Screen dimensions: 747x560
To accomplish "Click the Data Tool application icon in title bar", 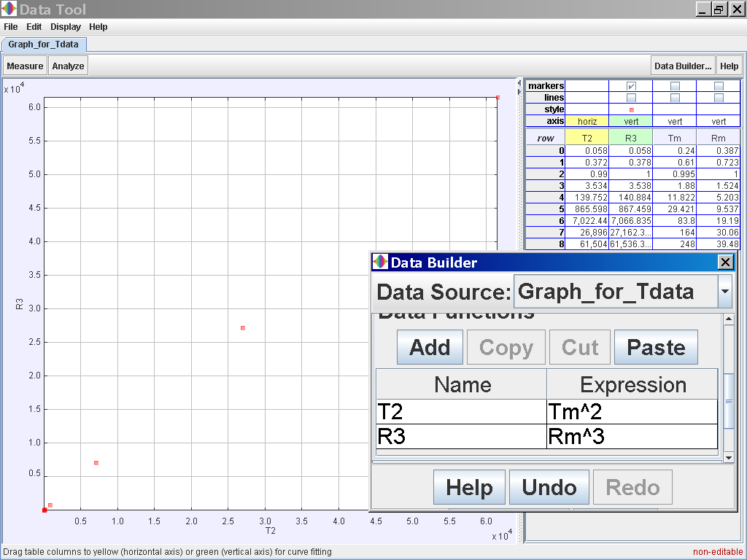I will pos(9,9).
